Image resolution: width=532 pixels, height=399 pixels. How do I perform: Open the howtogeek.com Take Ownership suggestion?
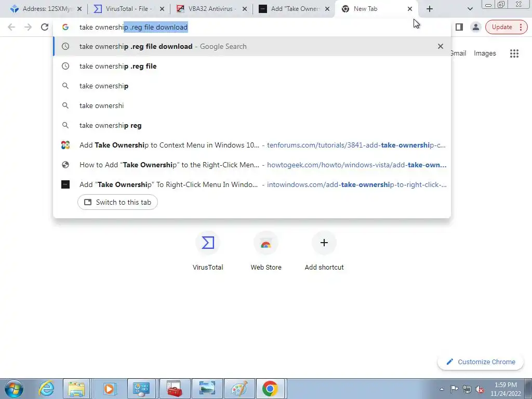tap(252, 165)
